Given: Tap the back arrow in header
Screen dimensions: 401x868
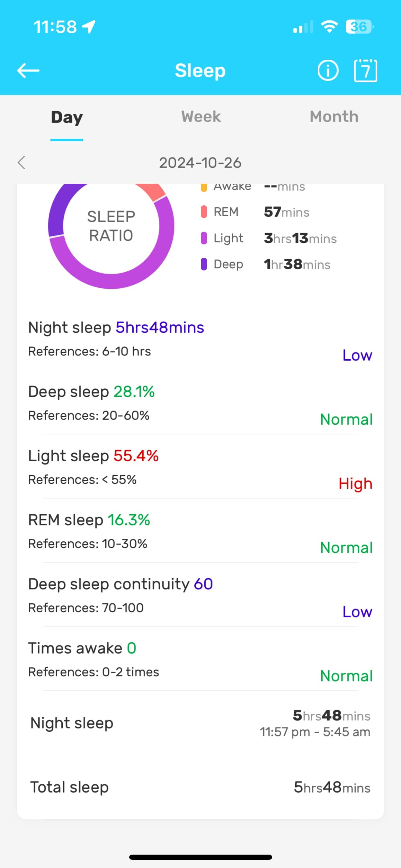Looking at the screenshot, I should 28,71.
